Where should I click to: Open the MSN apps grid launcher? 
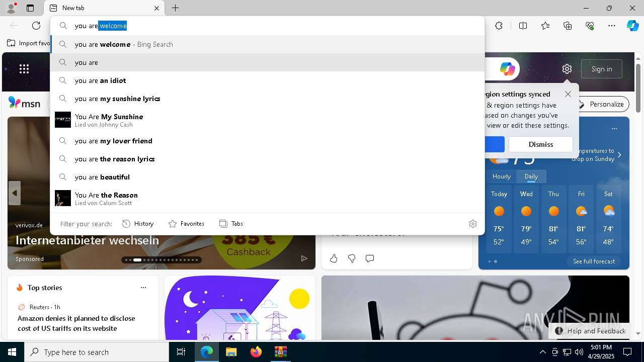[24, 69]
